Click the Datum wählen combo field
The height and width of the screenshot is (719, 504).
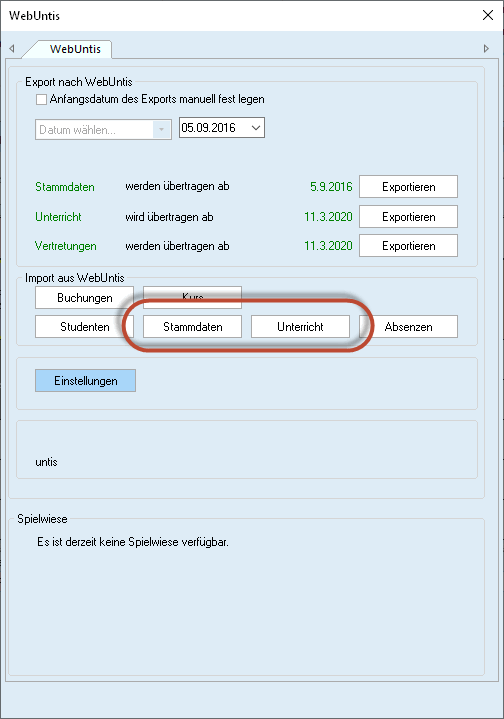click(103, 130)
